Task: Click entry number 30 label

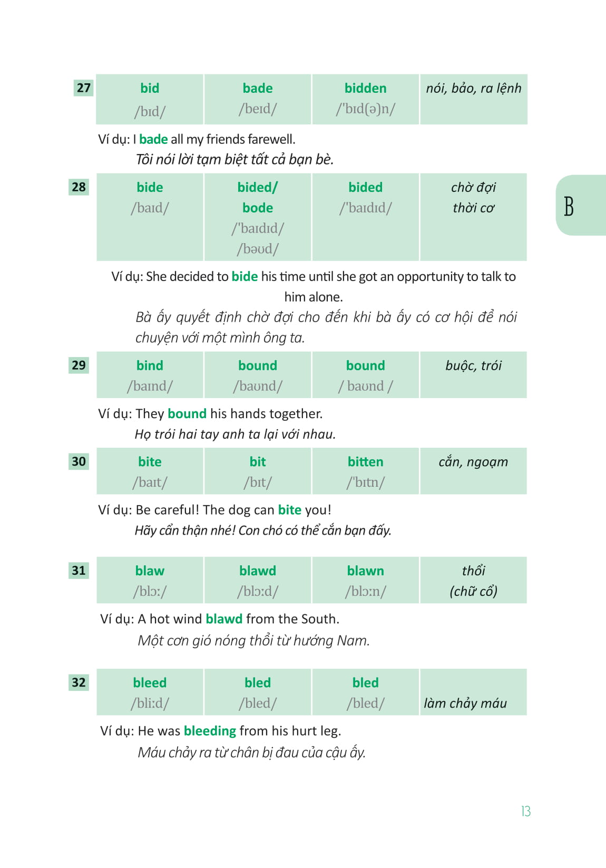Action: point(79,461)
